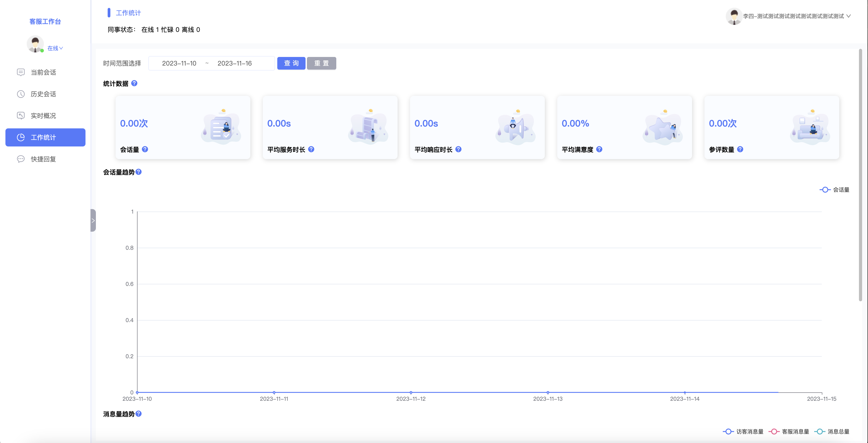Open the 历史会话 menu item
The width and height of the screenshot is (868, 443).
[x=45, y=94]
